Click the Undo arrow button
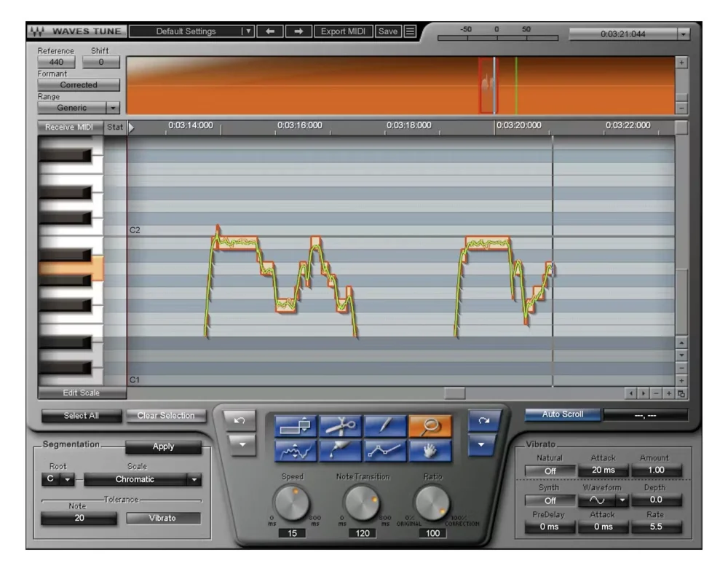 click(240, 420)
